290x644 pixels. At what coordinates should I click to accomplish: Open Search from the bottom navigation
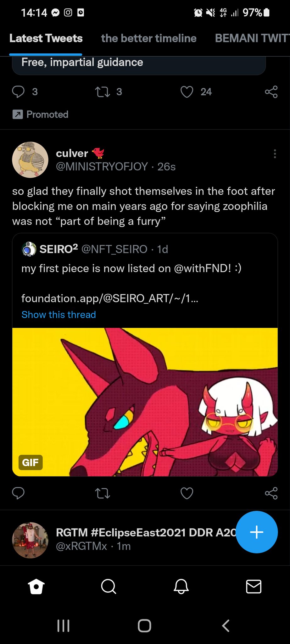(109, 586)
